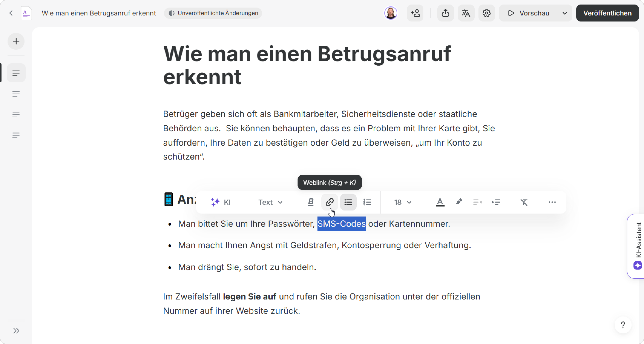Toggle bulleted list formatting

(x=348, y=202)
